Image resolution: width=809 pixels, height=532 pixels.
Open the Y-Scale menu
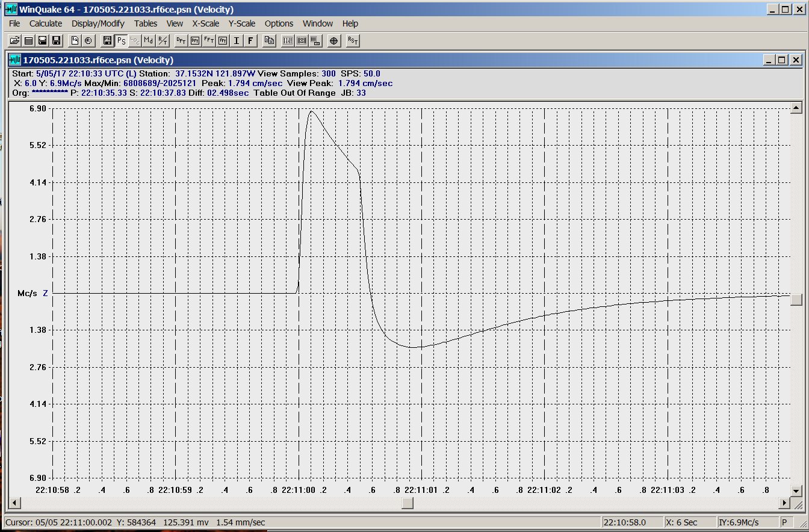242,23
